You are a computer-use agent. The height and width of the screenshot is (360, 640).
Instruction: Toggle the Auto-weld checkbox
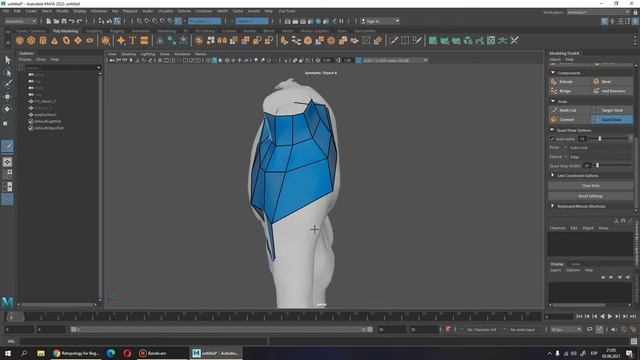pyautogui.click(x=553, y=139)
